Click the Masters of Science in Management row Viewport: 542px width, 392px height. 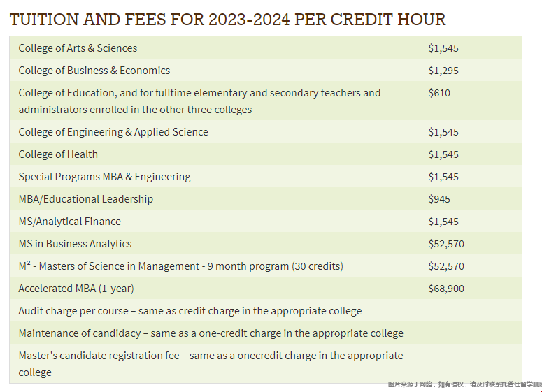[180, 266]
